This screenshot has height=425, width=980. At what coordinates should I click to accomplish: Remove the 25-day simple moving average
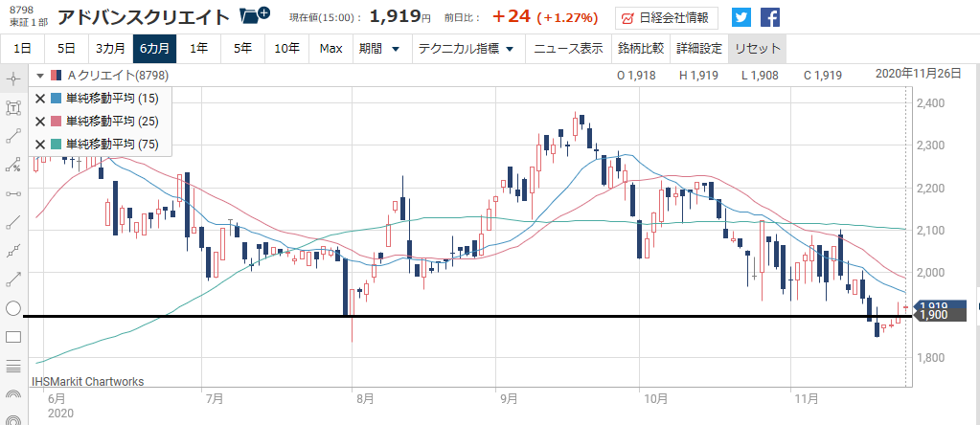click(x=40, y=121)
